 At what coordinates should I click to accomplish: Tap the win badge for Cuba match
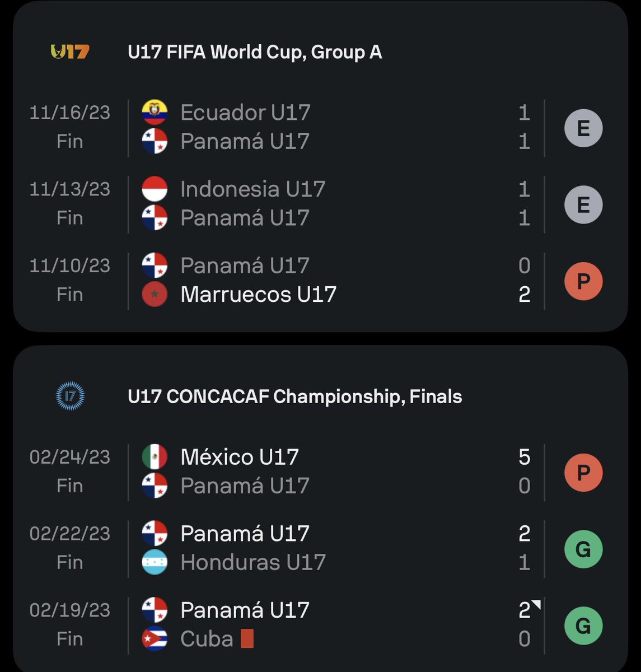[x=583, y=625]
